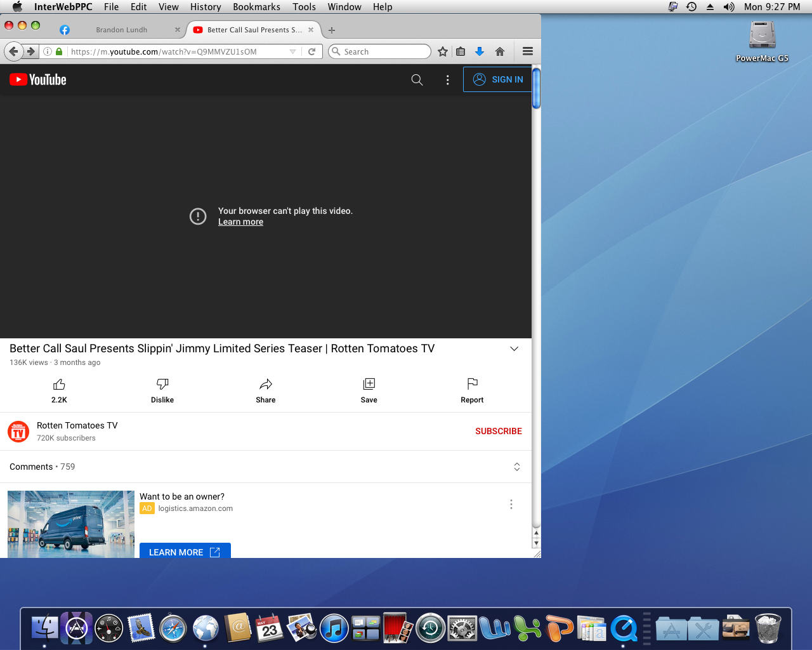Click the Report flag icon
The image size is (812, 650).
tap(472, 384)
